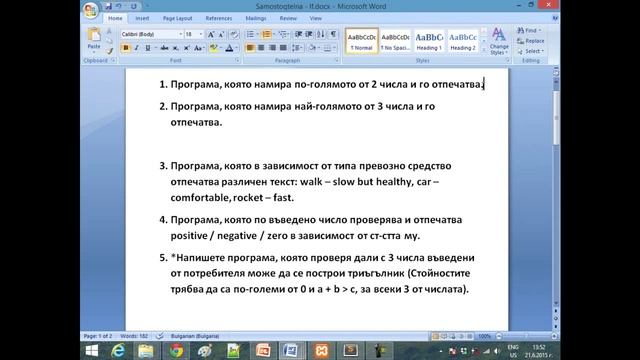Switch to the Insert tab
The image size is (640, 360).
pos(142,18)
